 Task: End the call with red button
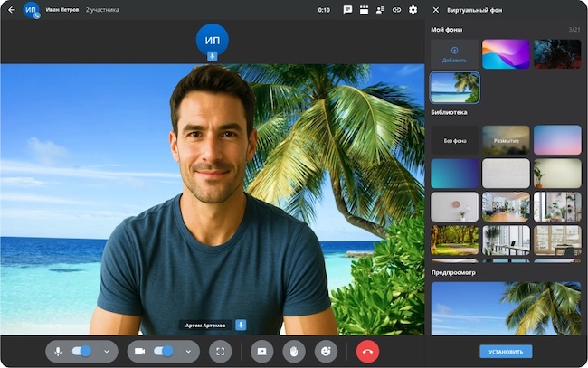367,351
